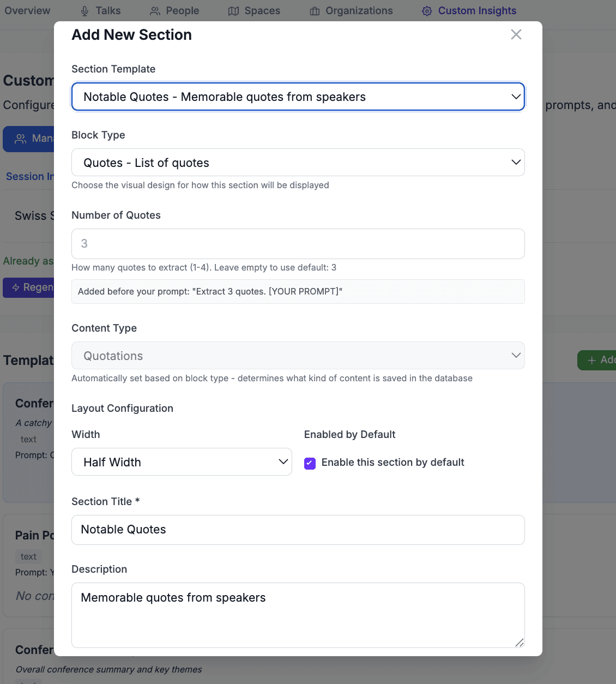Toggle Enable this section by default checkbox
616x684 pixels.
310,463
